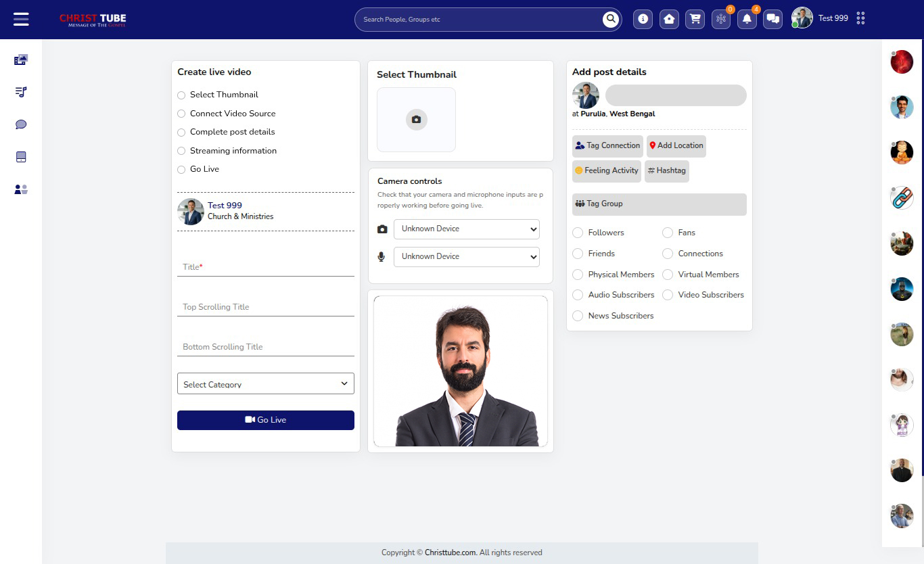Screen dimensions: 924x564
Task: Open the chat messages icon in header
Action: [772, 19]
